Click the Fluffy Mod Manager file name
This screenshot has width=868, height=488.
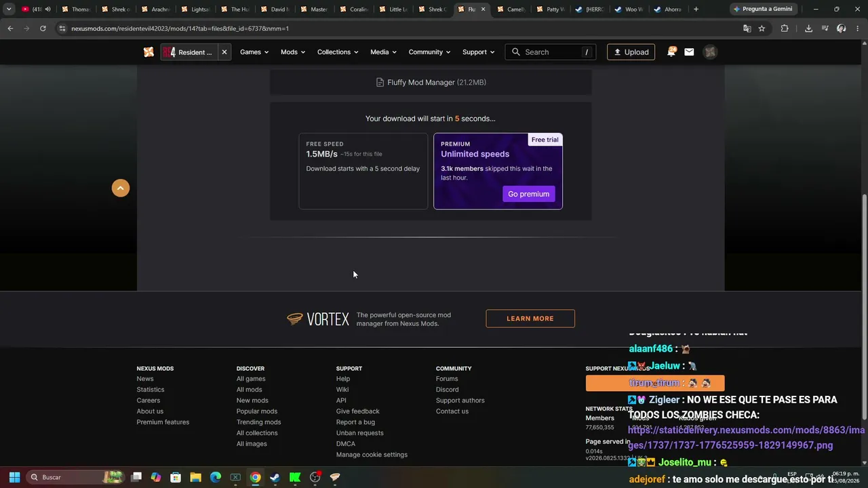tap(421, 83)
